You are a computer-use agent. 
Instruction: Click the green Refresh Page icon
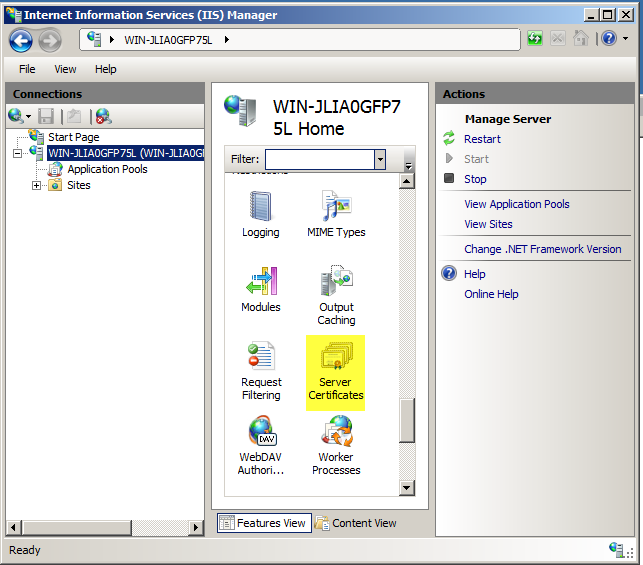[x=535, y=39]
